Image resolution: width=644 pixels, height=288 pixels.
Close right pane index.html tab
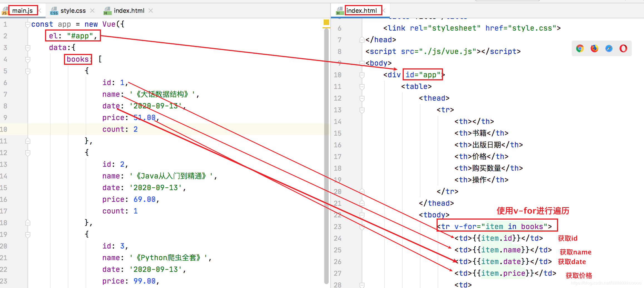[384, 11]
